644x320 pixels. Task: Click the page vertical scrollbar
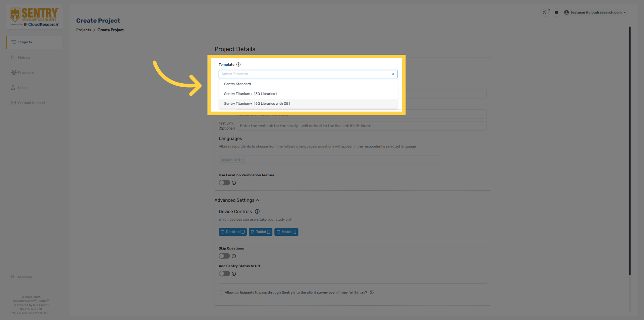coord(630,151)
